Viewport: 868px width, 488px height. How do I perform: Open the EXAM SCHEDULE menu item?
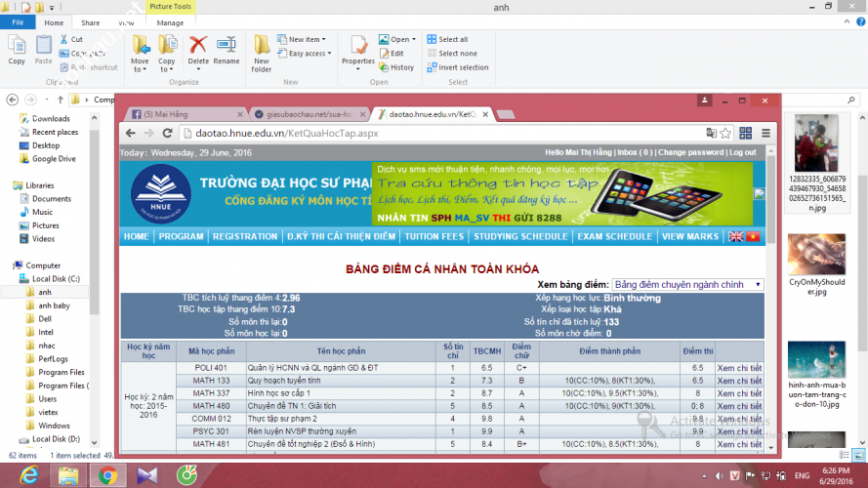614,236
